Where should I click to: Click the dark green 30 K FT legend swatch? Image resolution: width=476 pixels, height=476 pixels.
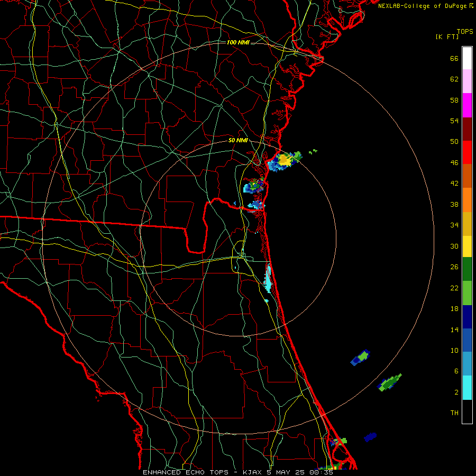click(x=467, y=269)
